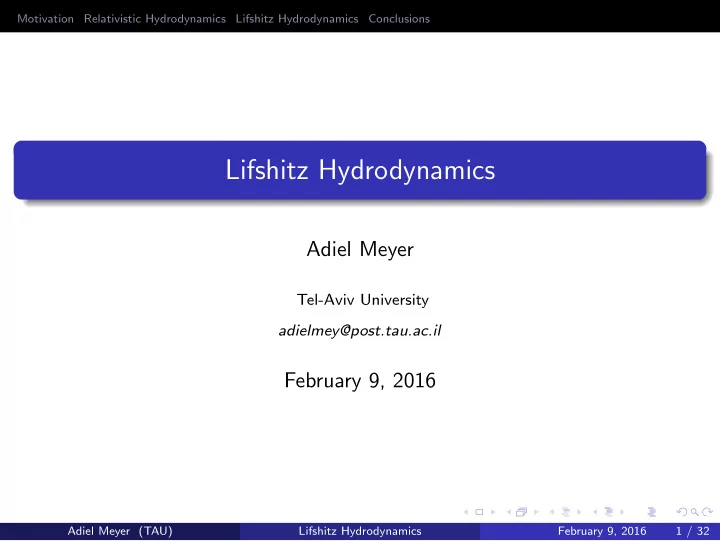Click footer date February 9, 2016

(x=602, y=531)
